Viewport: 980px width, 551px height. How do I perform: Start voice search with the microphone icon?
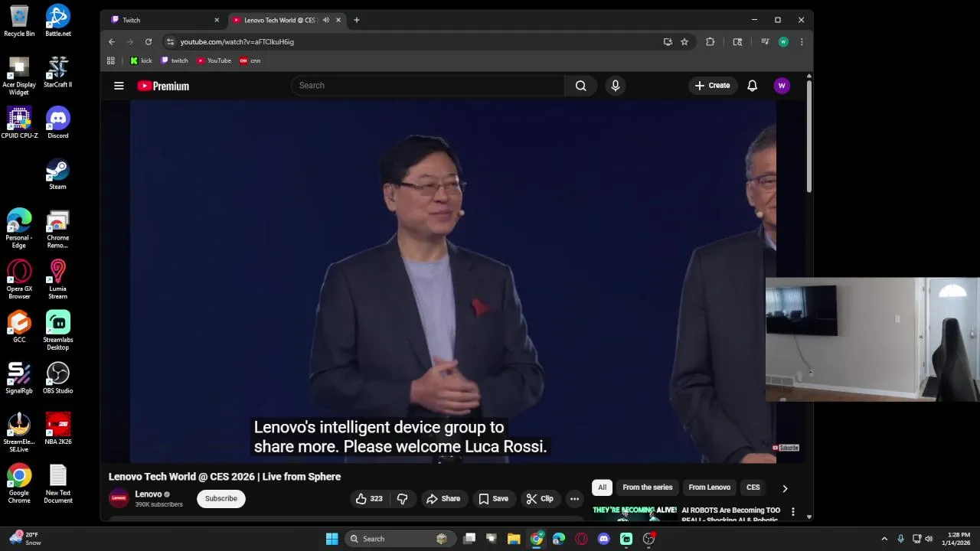(615, 86)
